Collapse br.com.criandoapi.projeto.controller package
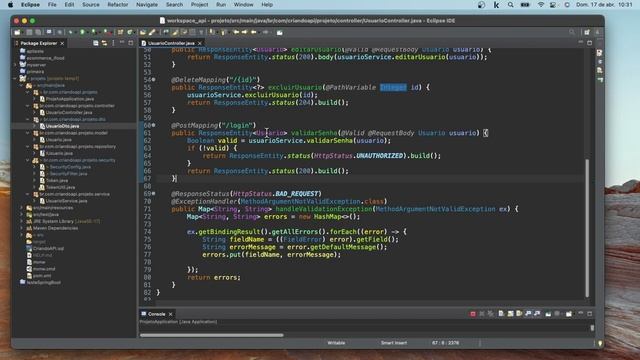Screen dimensions: 640x360 click(x=28, y=106)
